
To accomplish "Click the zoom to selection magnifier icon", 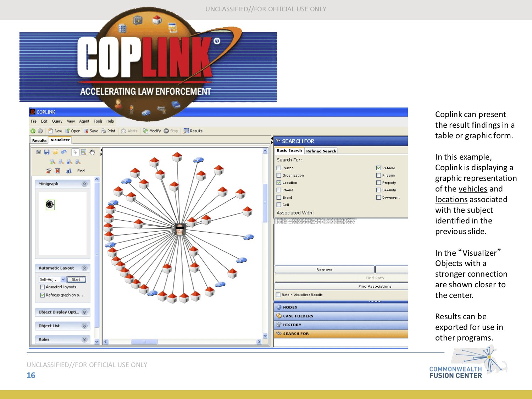I will point(78,162).
